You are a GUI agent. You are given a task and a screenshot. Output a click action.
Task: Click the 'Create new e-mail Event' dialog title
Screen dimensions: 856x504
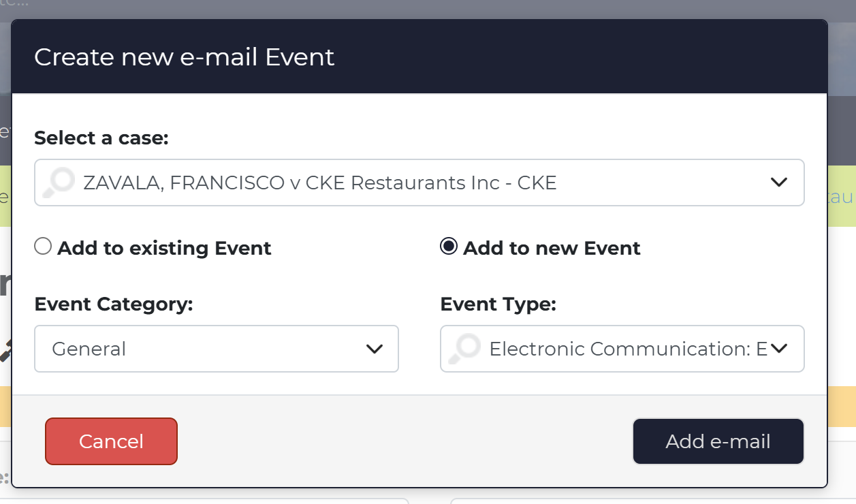pyautogui.click(x=184, y=57)
